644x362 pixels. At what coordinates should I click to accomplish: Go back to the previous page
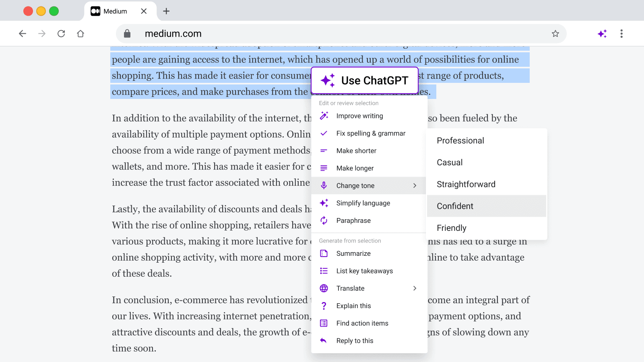point(23,34)
